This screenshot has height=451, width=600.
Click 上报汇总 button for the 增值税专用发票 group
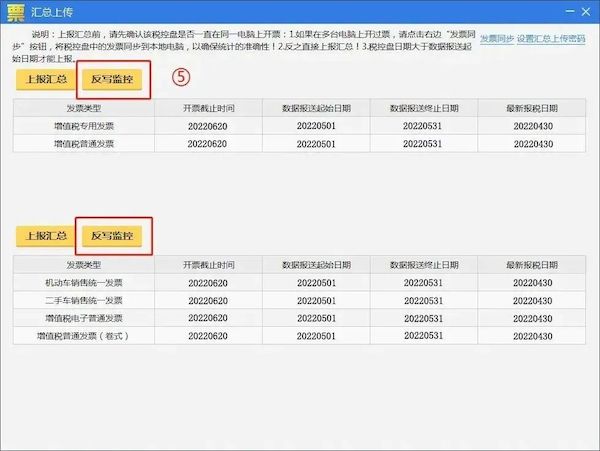(x=46, y=80)
